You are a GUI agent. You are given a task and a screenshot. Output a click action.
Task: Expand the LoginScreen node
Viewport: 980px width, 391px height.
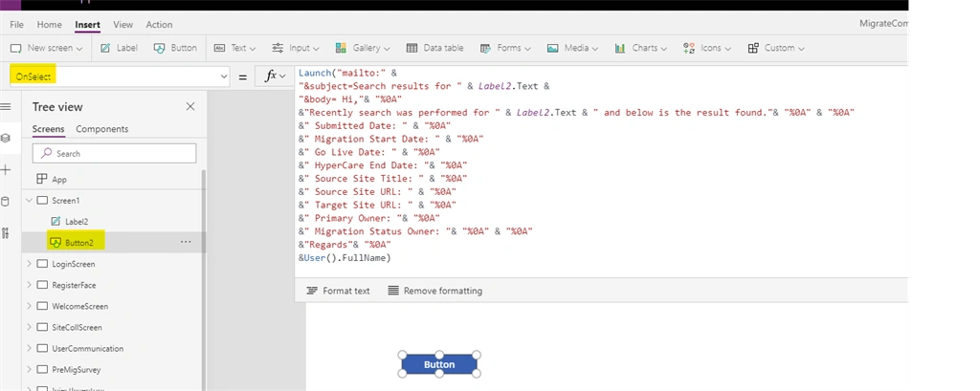tap(29, 264)
